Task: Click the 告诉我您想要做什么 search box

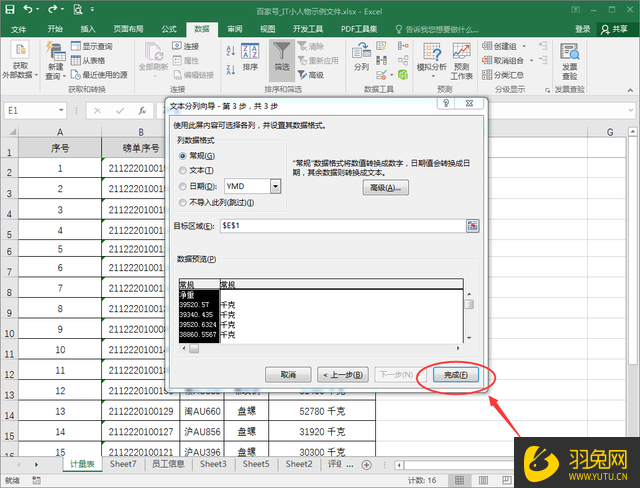Action: (x=437, y=29)
